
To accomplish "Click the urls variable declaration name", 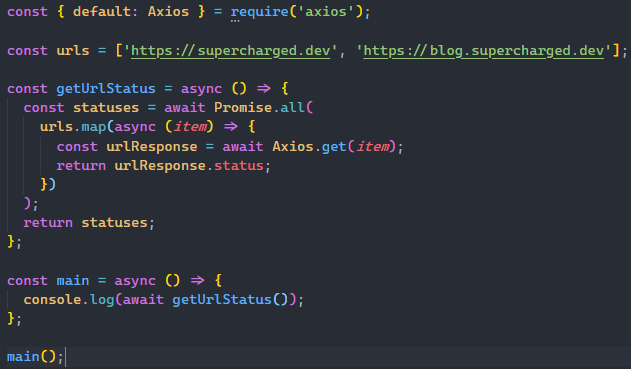I will [x=73, y=51].
